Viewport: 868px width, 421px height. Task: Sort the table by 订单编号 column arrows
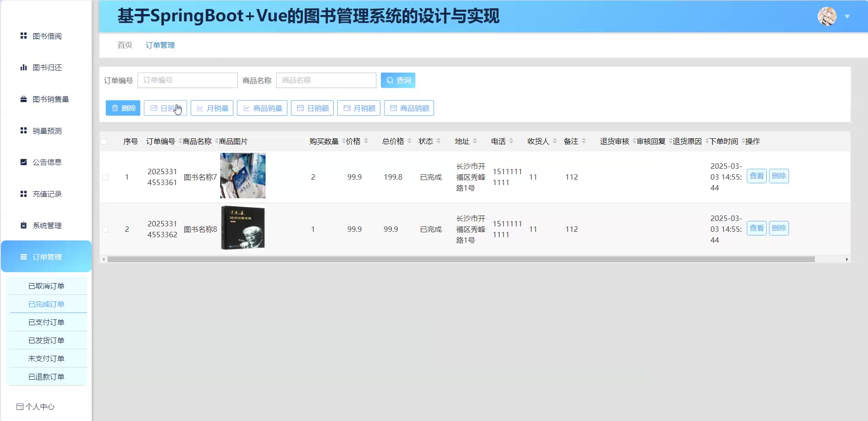180,141
